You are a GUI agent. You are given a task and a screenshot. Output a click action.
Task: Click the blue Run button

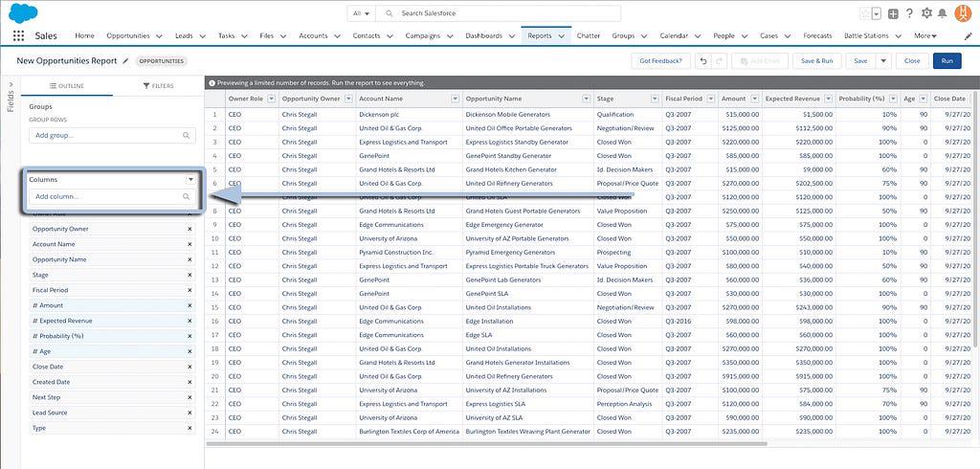point(947,60)
